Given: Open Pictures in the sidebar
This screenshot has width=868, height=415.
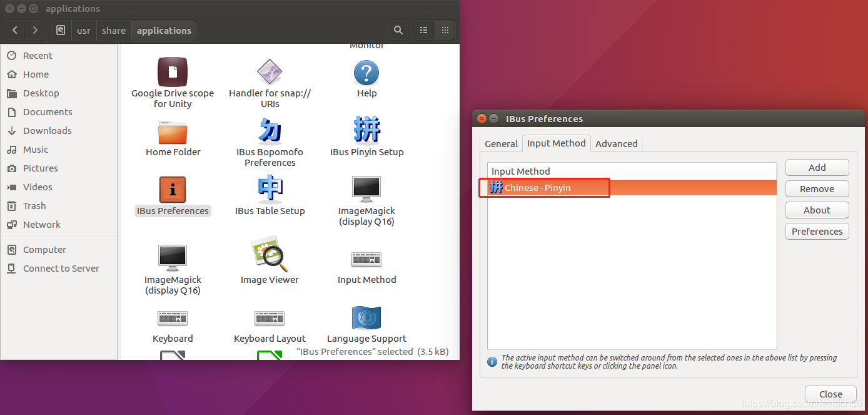Looking at the screenshot, I should pos(59,168).
